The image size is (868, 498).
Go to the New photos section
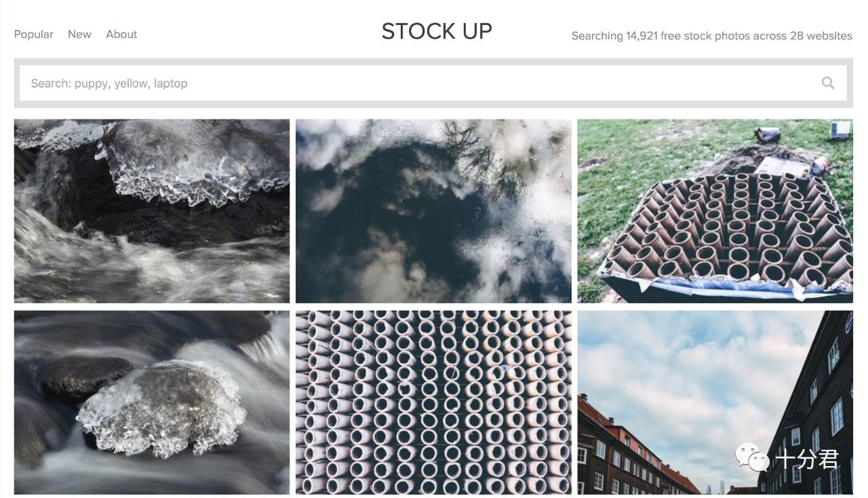[x=79, y=34]
